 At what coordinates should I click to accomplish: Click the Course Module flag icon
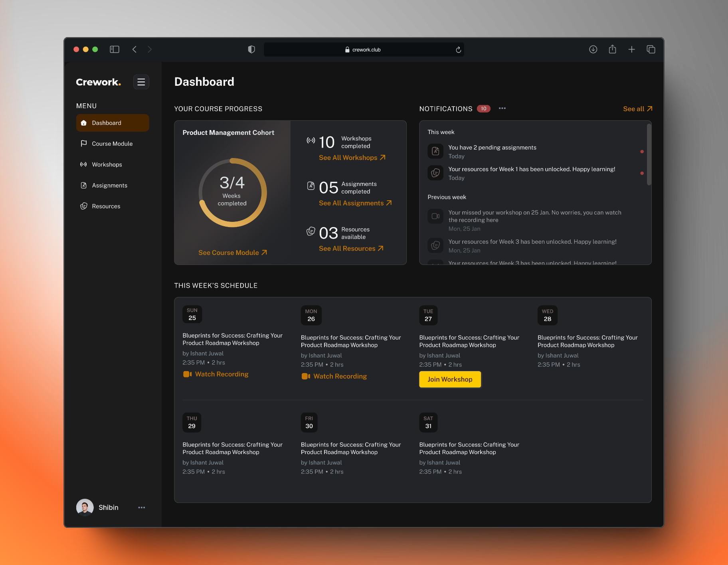pyautogui.click(x=84, y=143)
